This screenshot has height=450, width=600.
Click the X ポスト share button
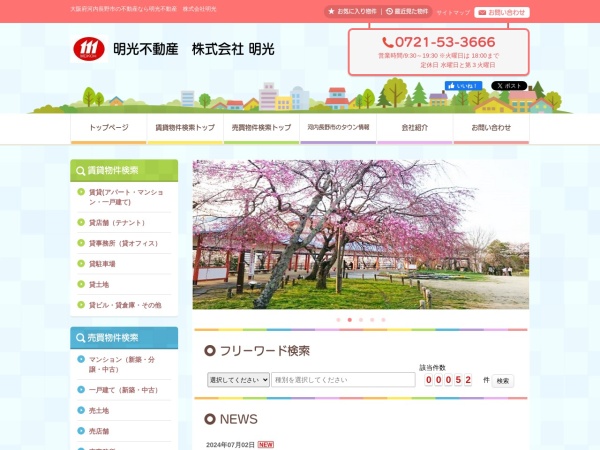[x=509, y=86]
